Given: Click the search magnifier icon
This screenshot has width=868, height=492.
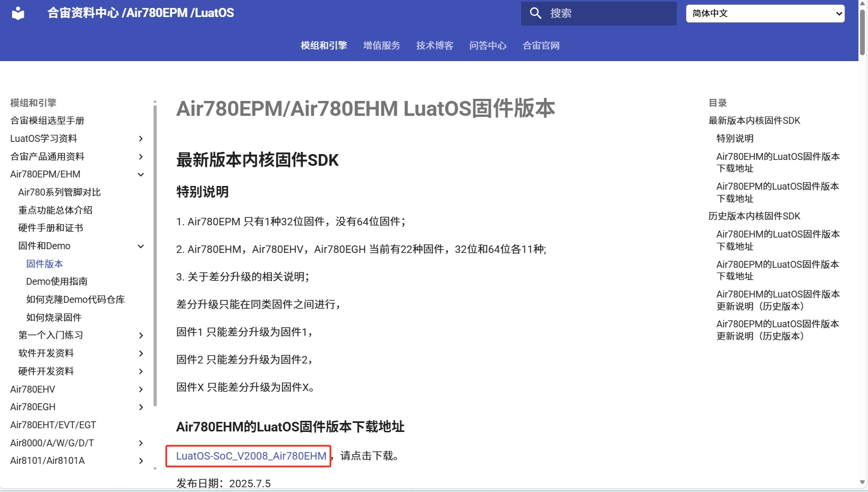Looking at the screenshot, I should pos(535,13).
